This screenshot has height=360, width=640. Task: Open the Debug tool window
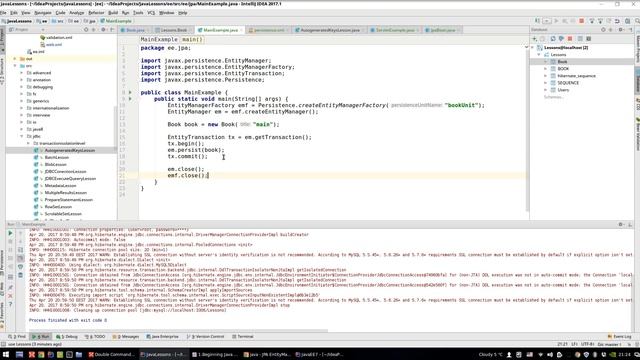[x=67, y=337]
